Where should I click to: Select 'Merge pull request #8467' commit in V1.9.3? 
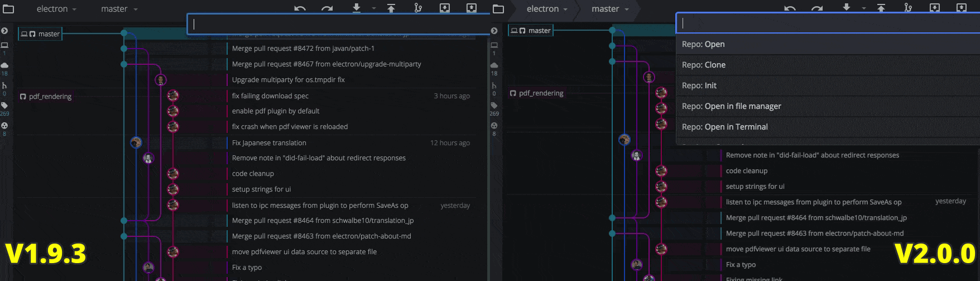[326, 64]
